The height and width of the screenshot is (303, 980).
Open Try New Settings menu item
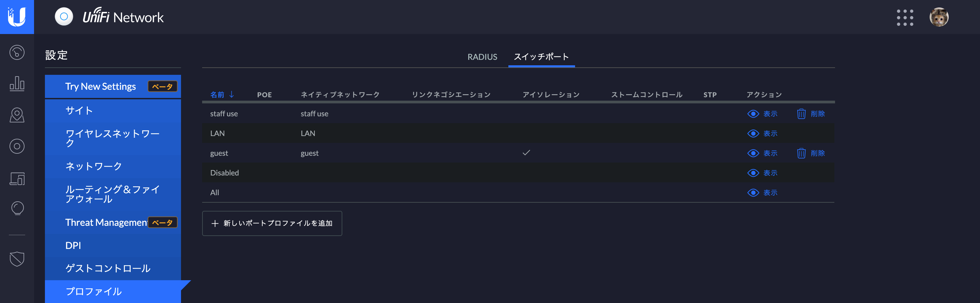tap(113, 86)
